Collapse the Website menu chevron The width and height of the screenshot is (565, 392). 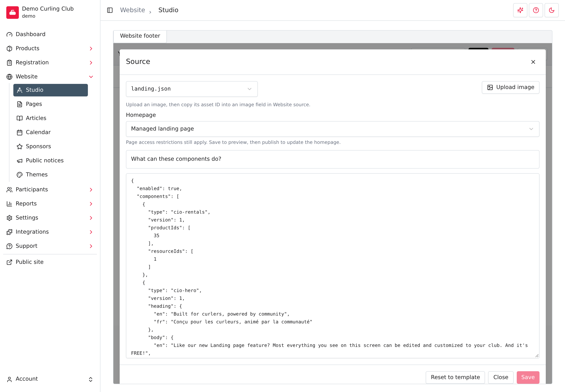point(91,77)
